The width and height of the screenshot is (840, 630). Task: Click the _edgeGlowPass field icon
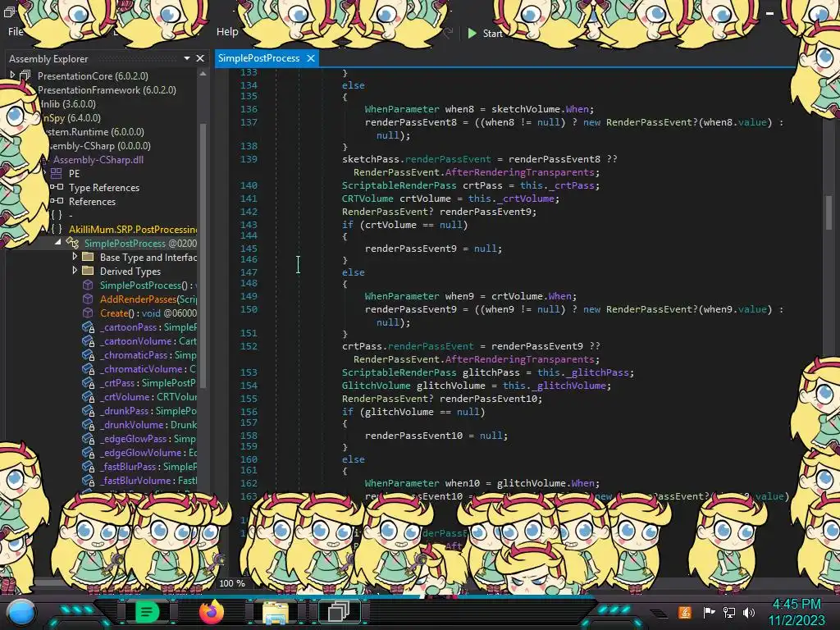click(89, 438)
